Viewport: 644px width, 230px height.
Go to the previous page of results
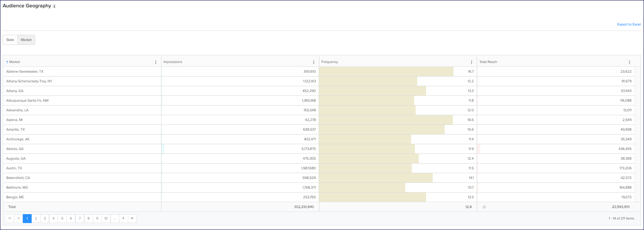click(19, 218)
